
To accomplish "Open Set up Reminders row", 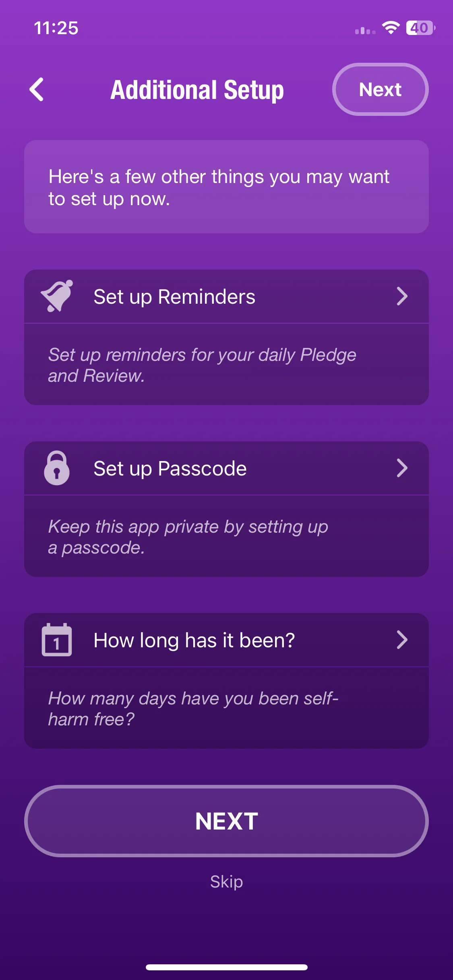I will (x=226, y=296).
